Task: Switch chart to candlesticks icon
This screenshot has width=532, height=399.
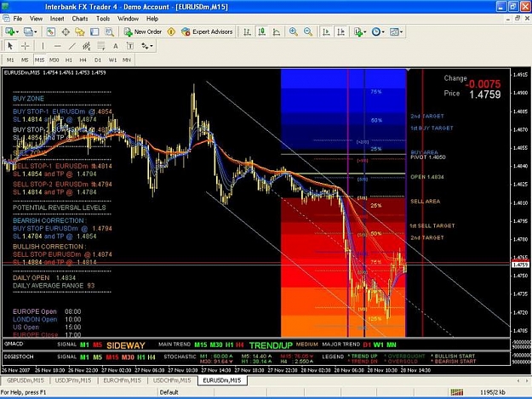Action: pos(262,31)
